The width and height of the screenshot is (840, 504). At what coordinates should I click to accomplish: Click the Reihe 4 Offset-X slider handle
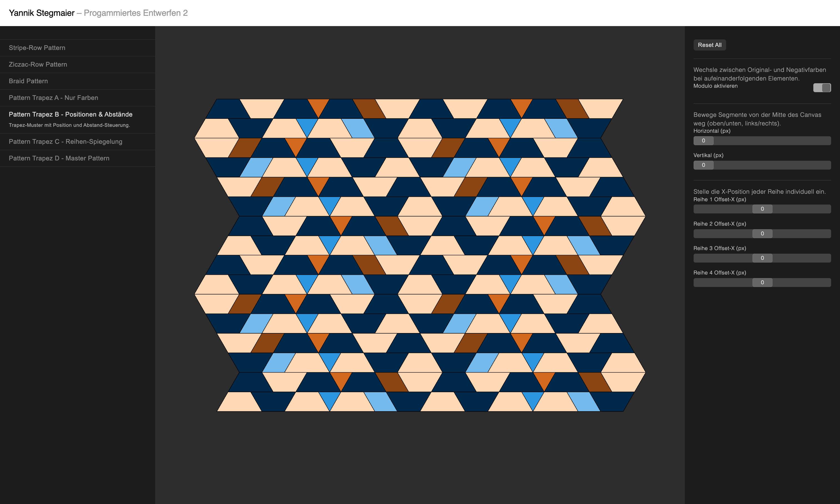[x=762, y=283]
